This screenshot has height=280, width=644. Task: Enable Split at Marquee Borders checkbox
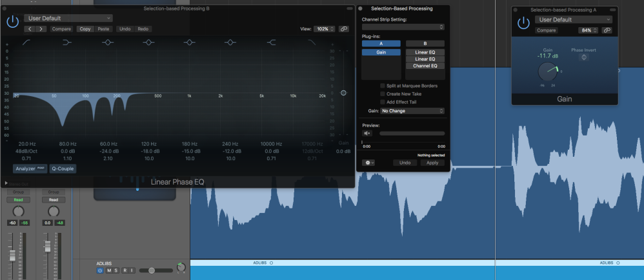coord(383,86)
